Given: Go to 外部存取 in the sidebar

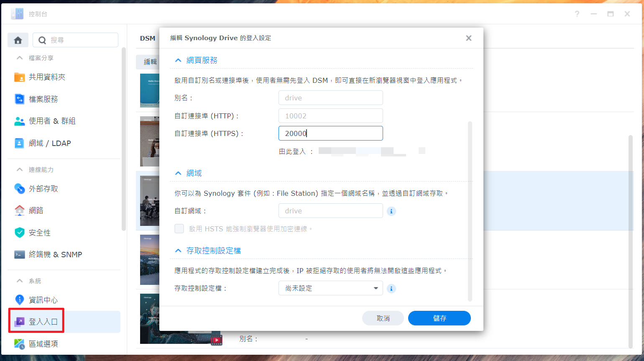Looking at the screenshot, I should click(x=64, y=189).
